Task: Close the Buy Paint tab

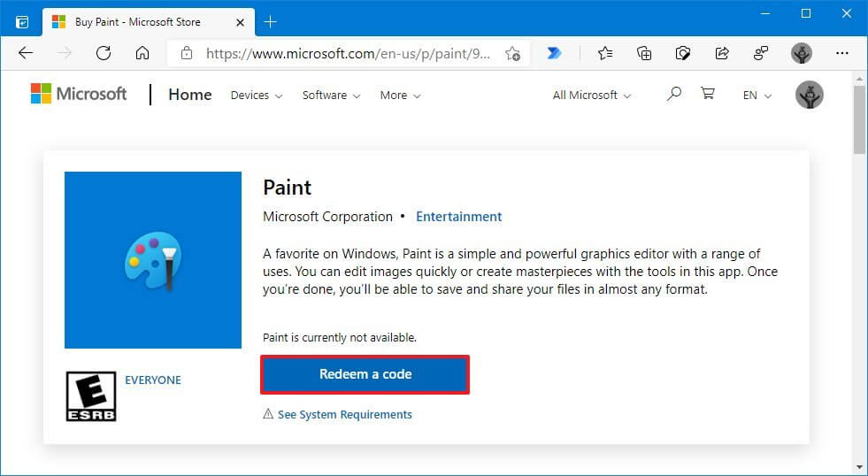Action: click(241, 23)
